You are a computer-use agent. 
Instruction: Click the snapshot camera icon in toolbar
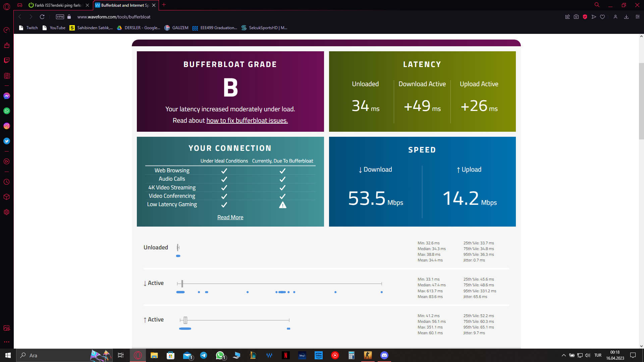(x=576, y=17)
